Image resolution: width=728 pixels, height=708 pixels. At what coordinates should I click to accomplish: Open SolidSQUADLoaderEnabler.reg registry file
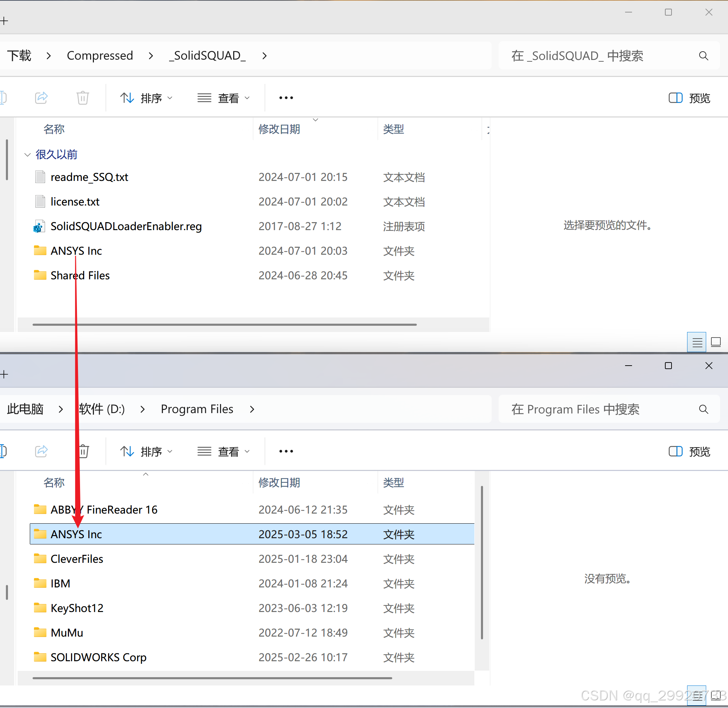[x=126, y=226]
